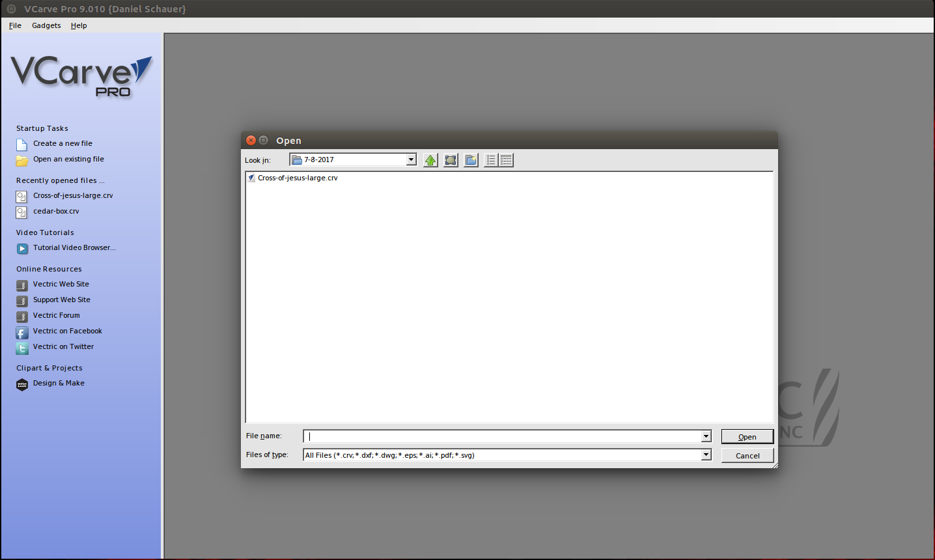Image resolution: width=935 pixels, height=560 pixels.
Task: Click the Design & Make clipart icon
Action: tap(59, 383)
